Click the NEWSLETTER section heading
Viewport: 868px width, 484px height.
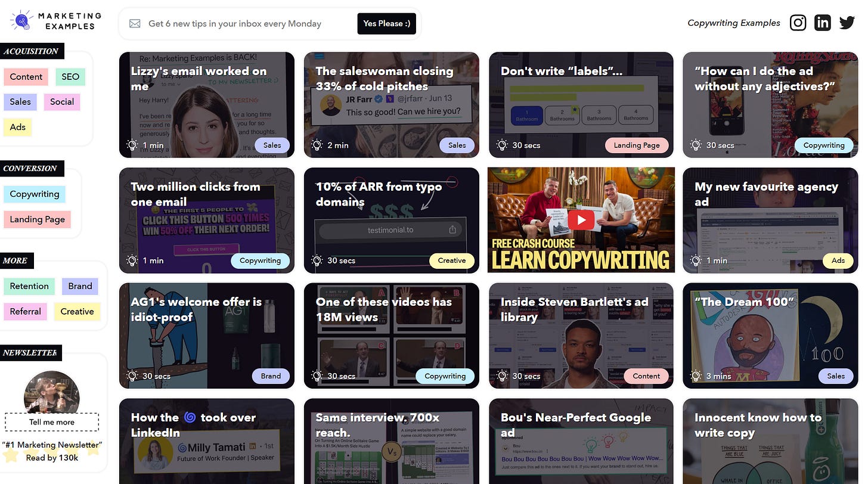[x=30, y=353]
